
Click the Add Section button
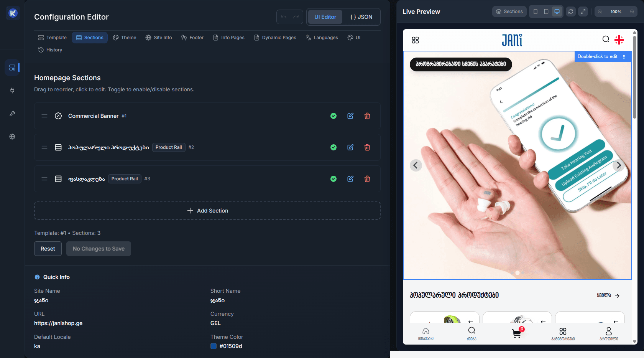[x=207, y=211]
